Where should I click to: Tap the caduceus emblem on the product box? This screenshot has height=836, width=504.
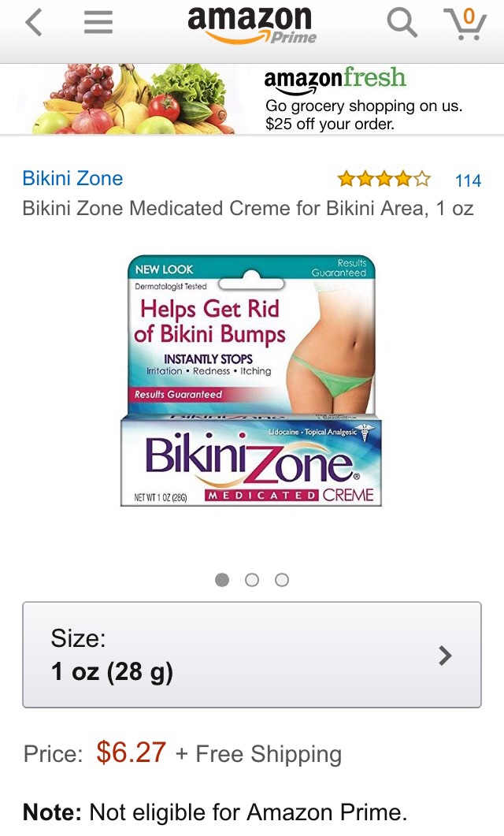pyautogui.click(x=365, y=433)
